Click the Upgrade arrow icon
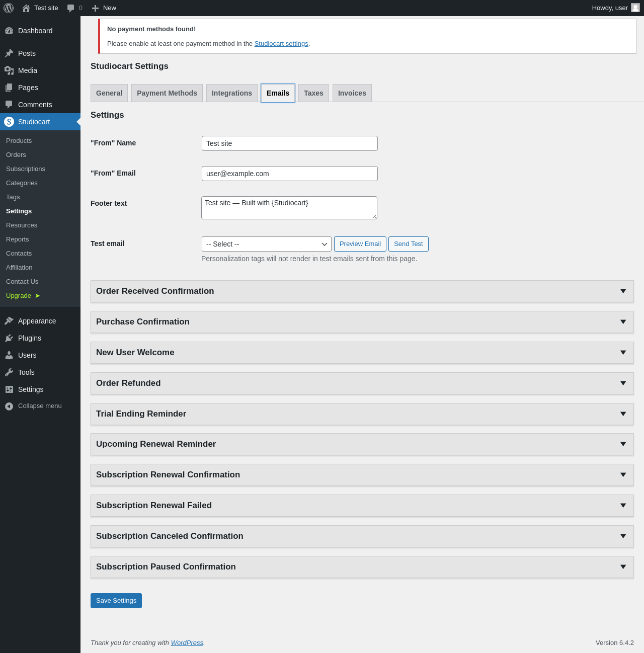Viewport: 644px width, 653px height. click(37, 296)
